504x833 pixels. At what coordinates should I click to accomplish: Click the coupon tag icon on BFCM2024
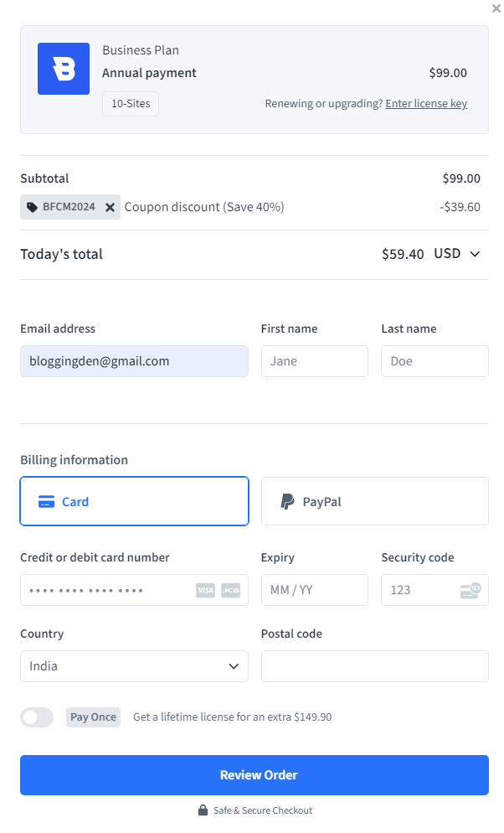point(32,207)
